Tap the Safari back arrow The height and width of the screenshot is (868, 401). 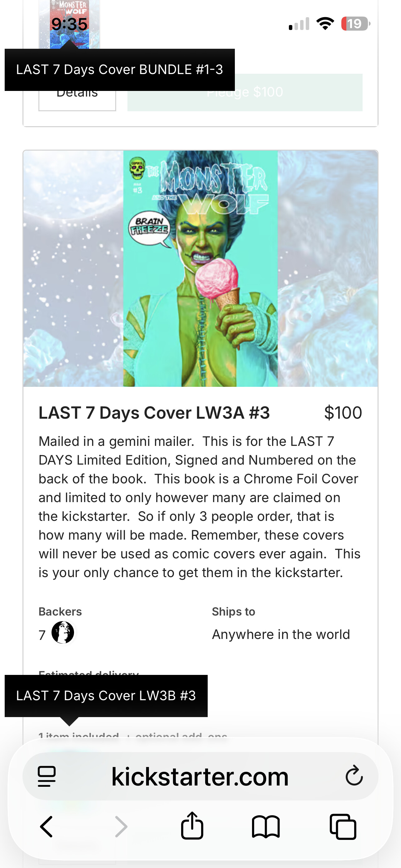point(47,826)
